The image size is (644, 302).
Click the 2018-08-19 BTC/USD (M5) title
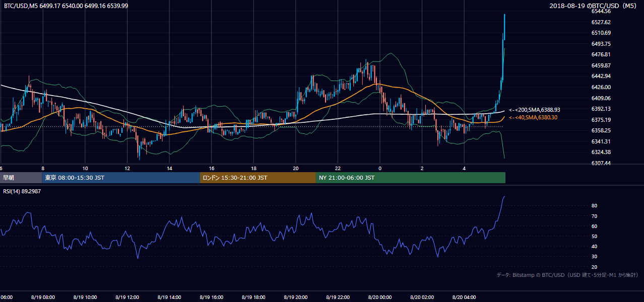point(594,6)
